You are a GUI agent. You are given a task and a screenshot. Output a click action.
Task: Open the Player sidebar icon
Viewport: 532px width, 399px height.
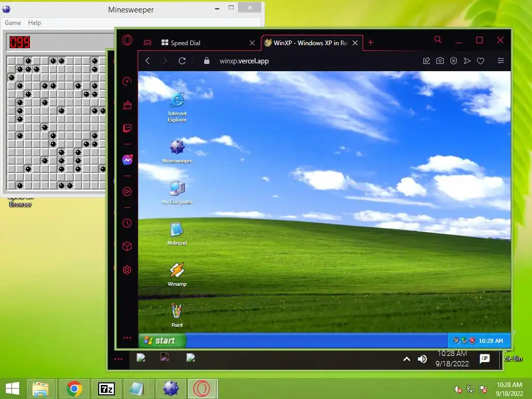[x=127, y=192]
